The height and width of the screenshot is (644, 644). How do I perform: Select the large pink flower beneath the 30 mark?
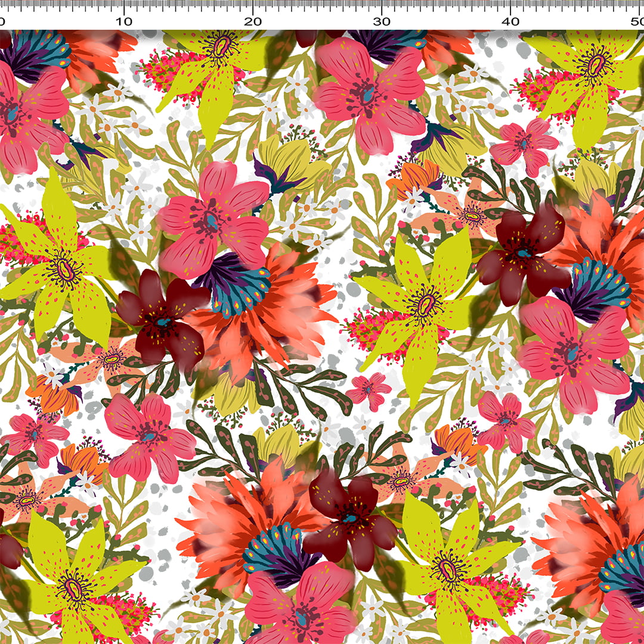(x=368, y=97)
